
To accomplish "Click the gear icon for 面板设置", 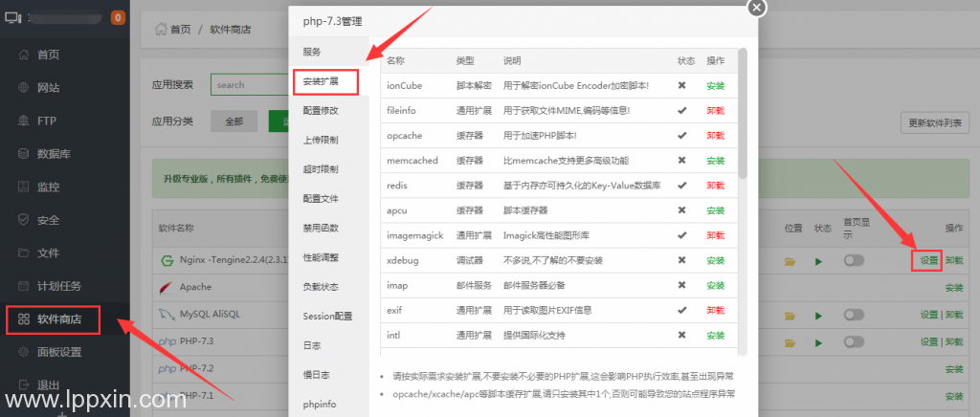I will (x=24, y=351).
